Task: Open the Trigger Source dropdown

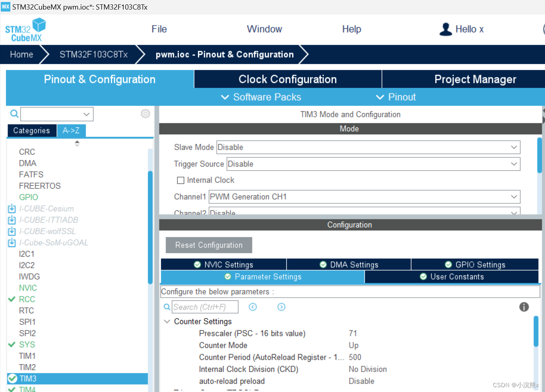Action: 373,164
